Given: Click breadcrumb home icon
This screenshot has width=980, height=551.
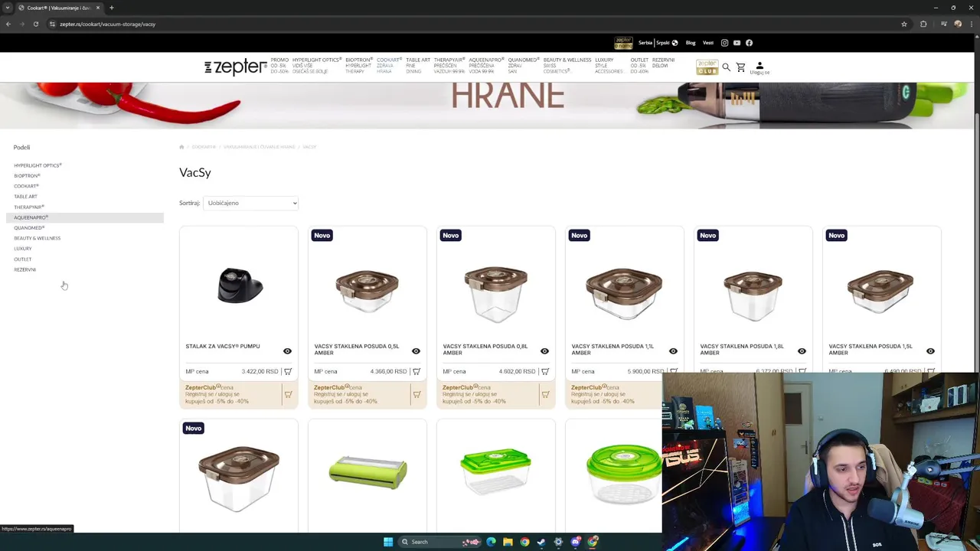Looking at the screenshot, I should coord(181,147).
